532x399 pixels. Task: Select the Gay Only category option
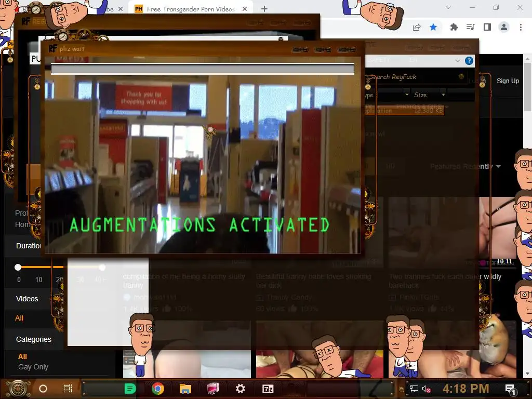click(33, 367)
